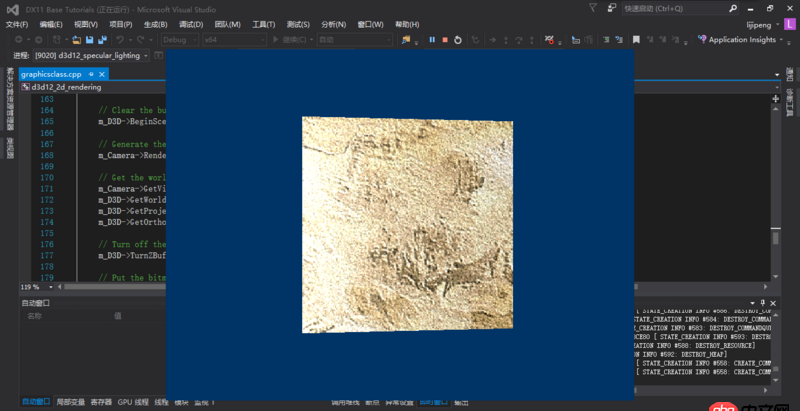Click the purple L user avatar

tap(790, 24)
